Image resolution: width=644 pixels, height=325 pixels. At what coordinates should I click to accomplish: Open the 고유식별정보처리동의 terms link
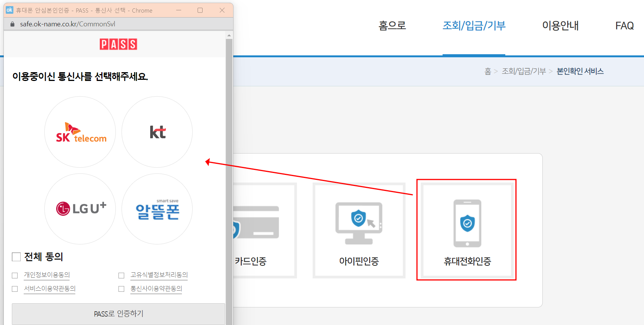pos(159,275)
